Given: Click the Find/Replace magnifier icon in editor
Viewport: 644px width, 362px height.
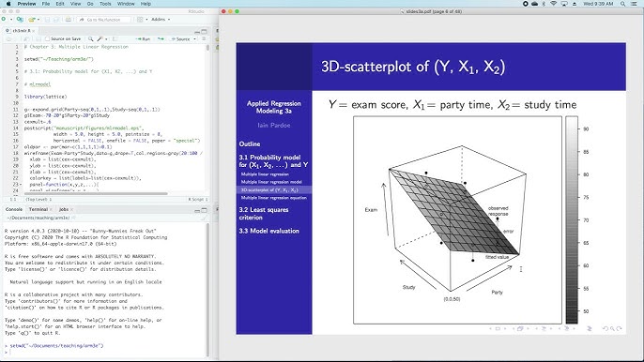Looking at the screenshot, I should [90, 39].
